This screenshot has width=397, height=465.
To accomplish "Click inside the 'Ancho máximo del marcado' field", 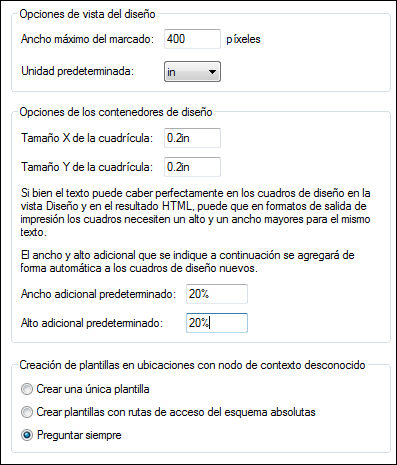I will (192, 39).
